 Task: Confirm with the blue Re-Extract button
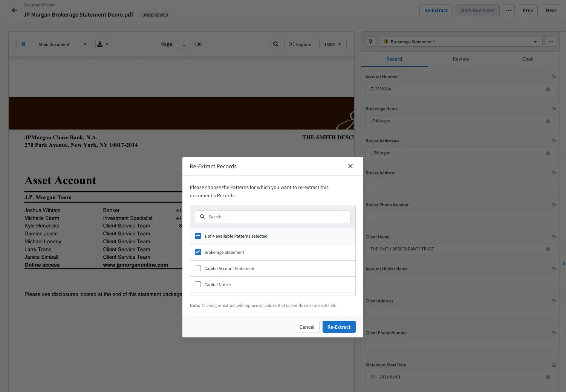[339, 327]
